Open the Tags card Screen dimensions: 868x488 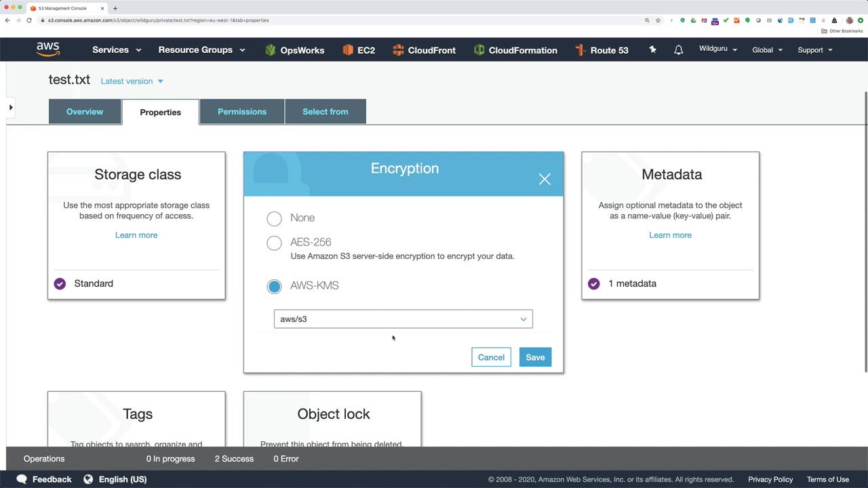[136, 419]
